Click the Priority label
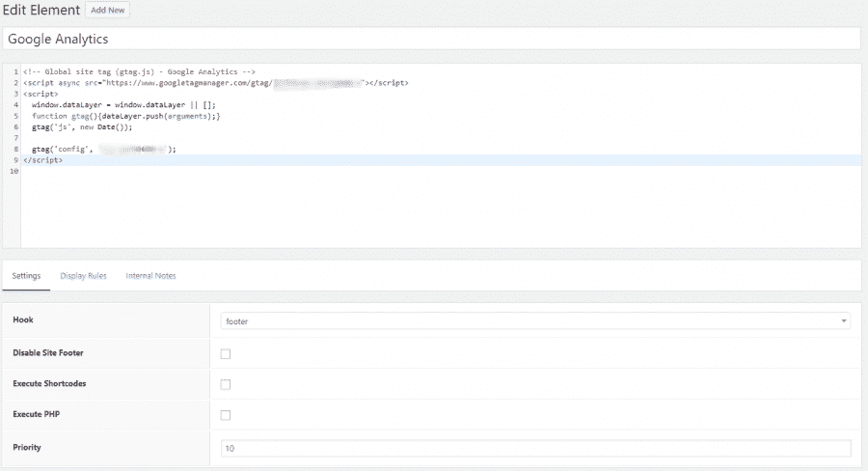The width and height of the screenshot is (868, 471). click(27, 447)
